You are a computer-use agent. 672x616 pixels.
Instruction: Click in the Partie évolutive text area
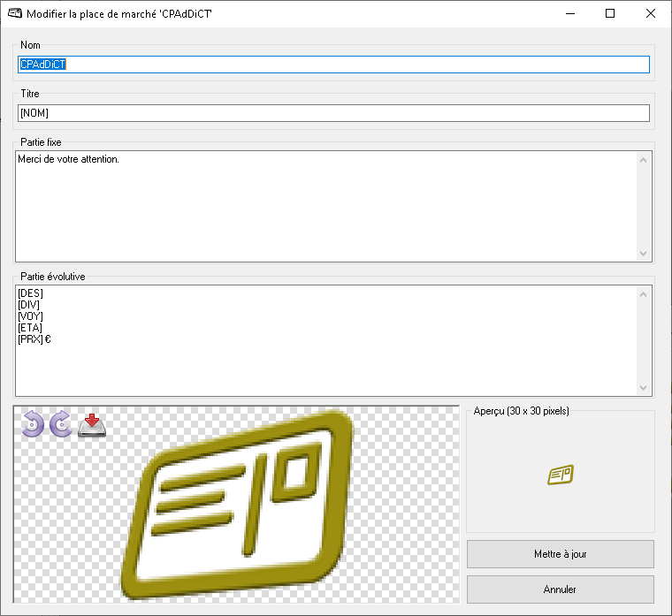click(x=325, y=362)
